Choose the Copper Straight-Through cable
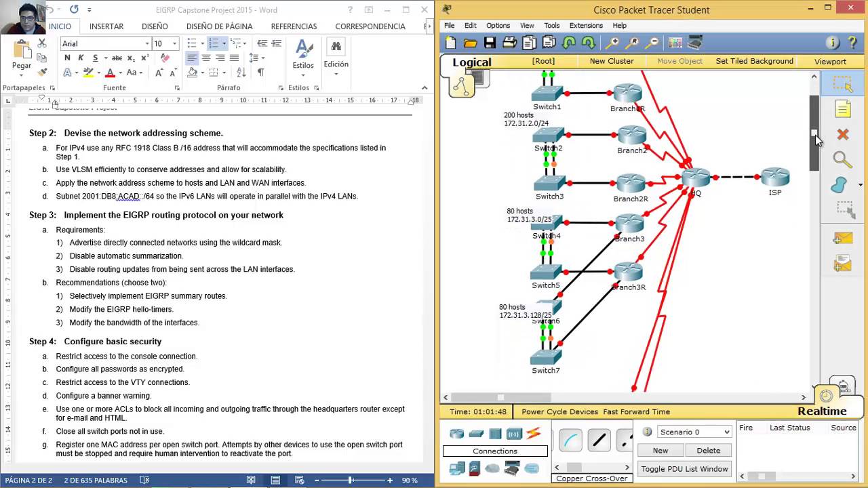 click(x=599, y=441)
